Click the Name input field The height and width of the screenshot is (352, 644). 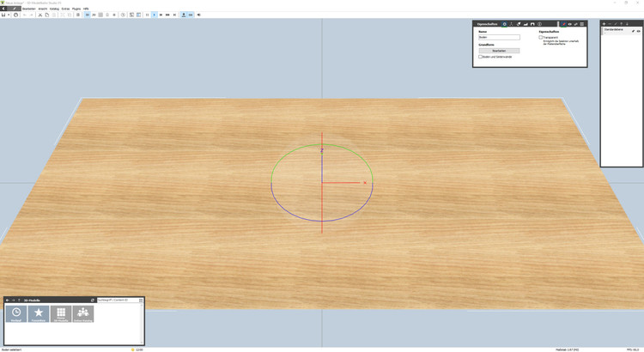pos(499,37)
